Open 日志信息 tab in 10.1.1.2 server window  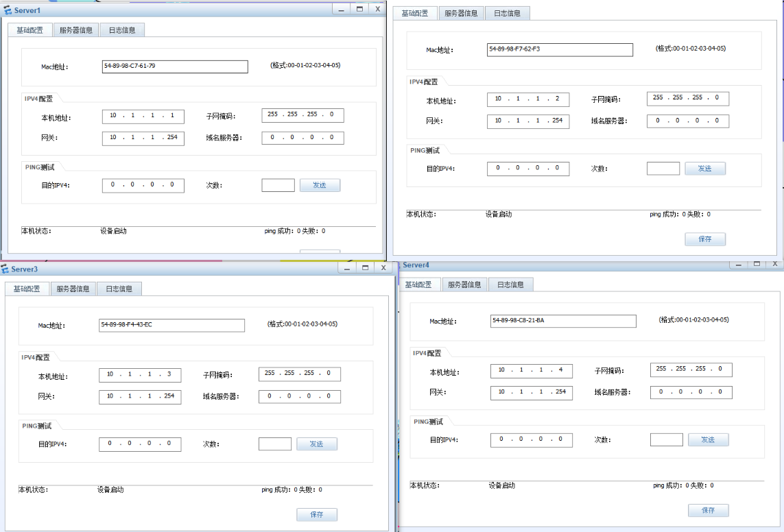(x=507, y=14)
